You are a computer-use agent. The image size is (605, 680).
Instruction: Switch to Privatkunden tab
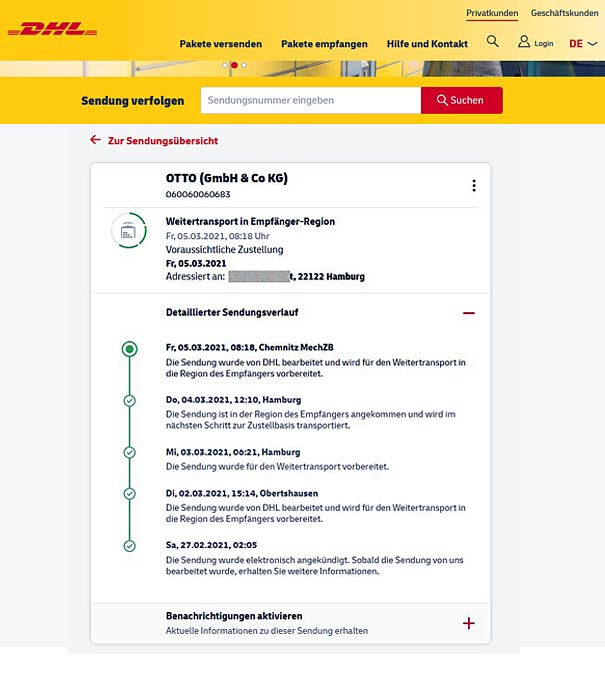[x=492, y=13]
